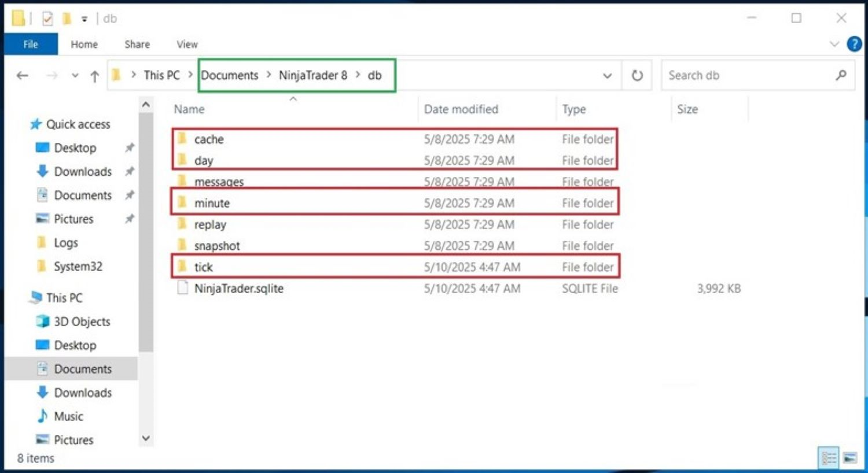The width and height of the screenshot is (868, 473).
Task: Click the Up directory arrow
Action: [x=95, y=76]
